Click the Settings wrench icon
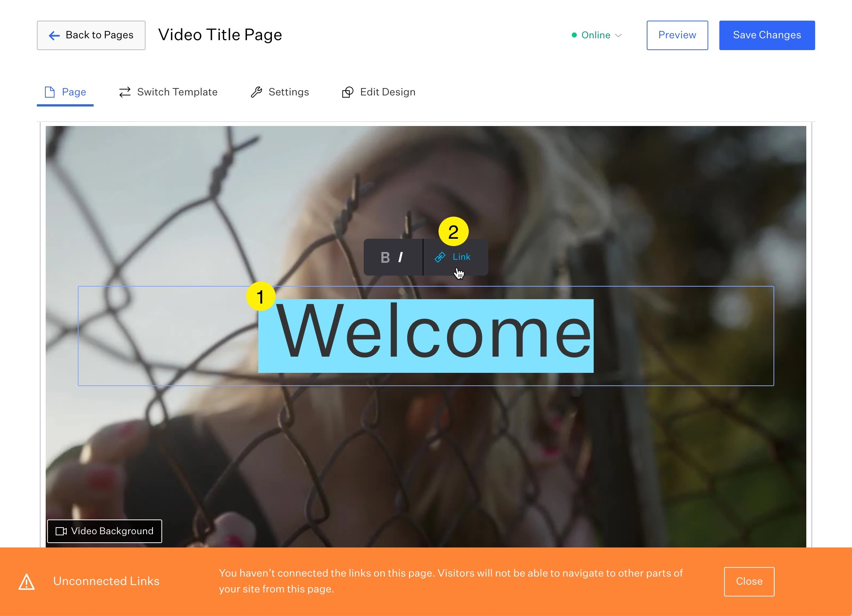852x616 pixels. click(256, 92)
